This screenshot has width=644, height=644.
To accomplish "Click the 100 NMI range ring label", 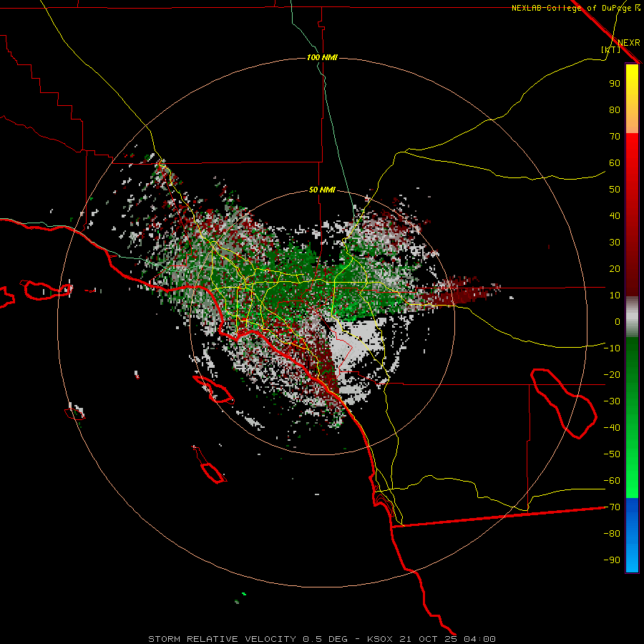I will (x=322, y=57).
